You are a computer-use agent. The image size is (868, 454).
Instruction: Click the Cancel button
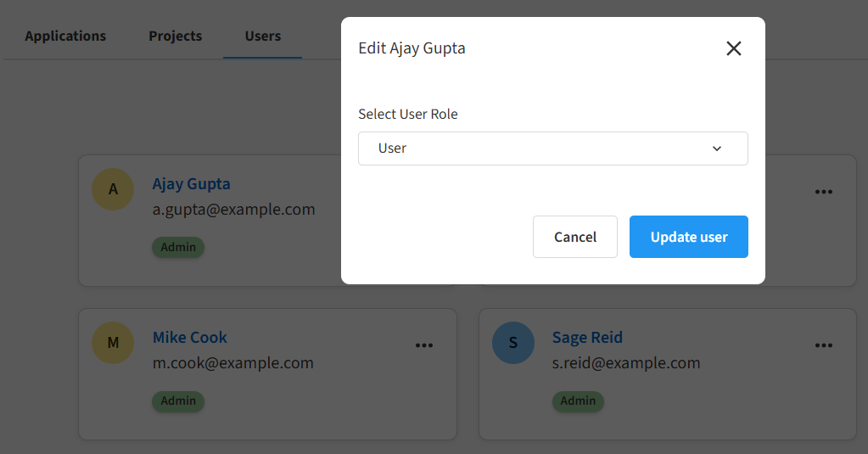574,237
